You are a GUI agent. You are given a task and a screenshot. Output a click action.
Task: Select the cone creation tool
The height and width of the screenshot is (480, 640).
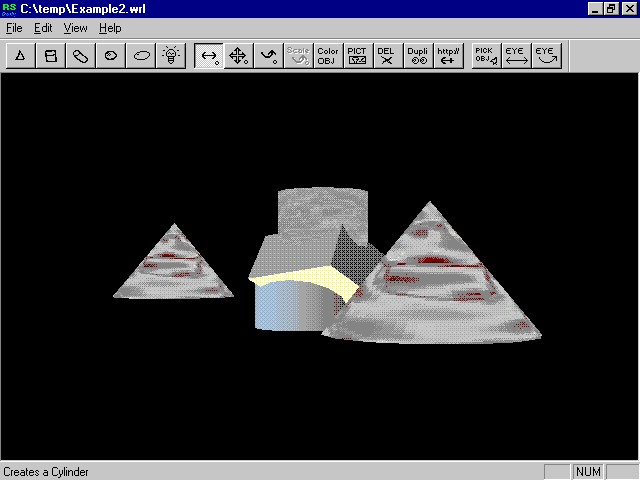click(20, 56)
